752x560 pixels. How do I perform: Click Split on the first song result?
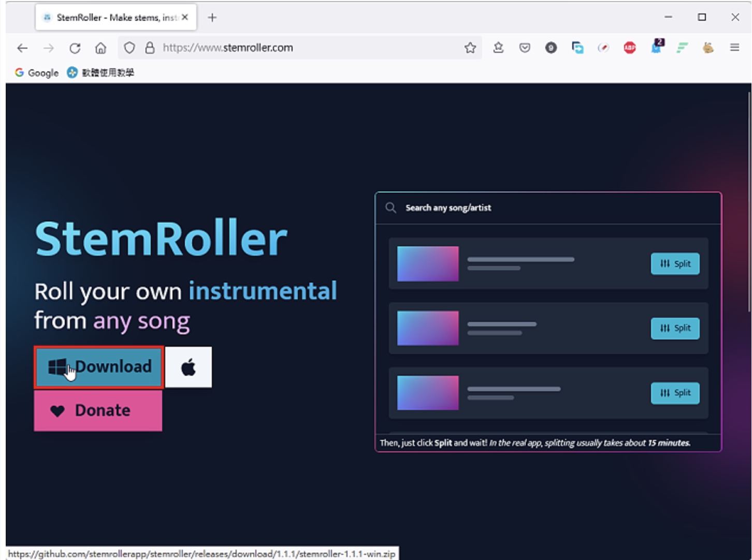(675, 264)
